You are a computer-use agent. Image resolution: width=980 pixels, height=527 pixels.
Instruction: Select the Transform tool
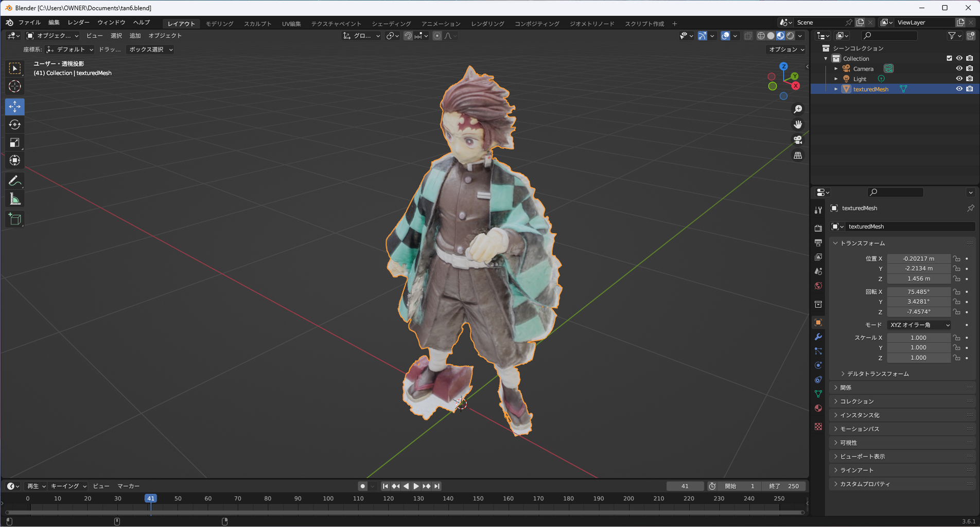[15, 161]
